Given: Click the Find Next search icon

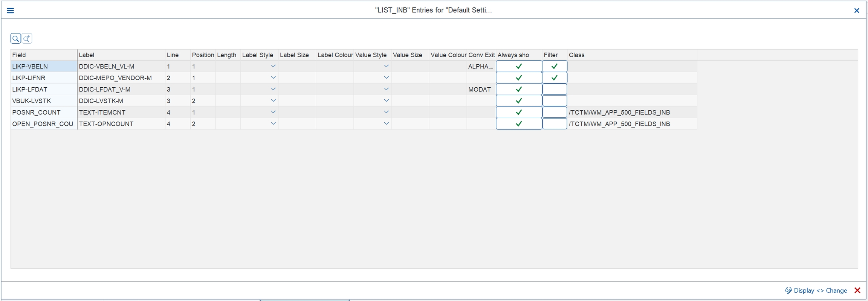Looking at the screenshot, I should [27, 38].
